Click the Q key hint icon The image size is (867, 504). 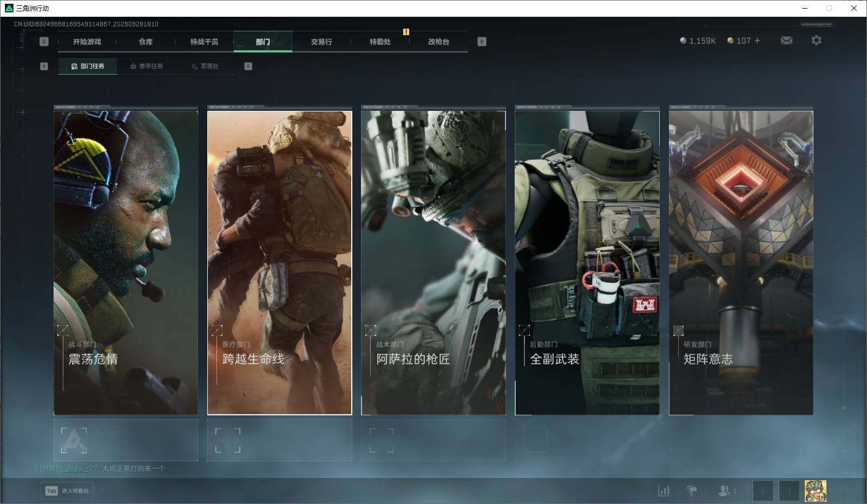[44, 42]
